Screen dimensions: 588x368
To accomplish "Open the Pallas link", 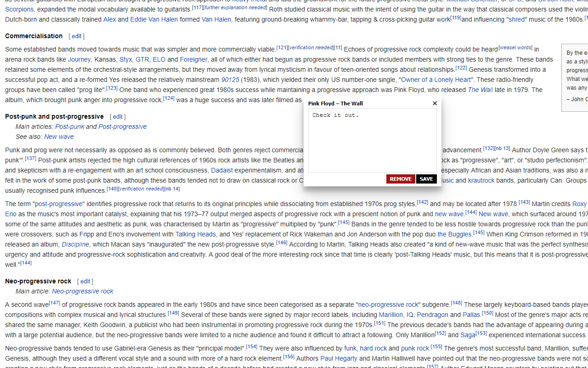I will (471, 315).
